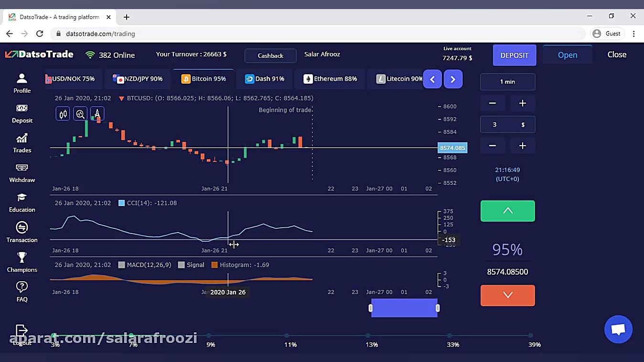Click the 95% payout percentage text
Viewport: 644px width, 362px height.
[507, 249]
